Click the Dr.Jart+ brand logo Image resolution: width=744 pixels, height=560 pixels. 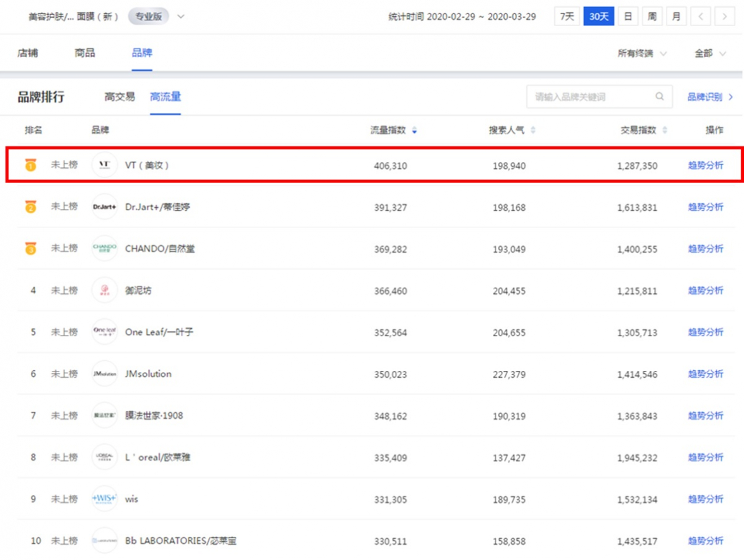[x=104, y=207]
